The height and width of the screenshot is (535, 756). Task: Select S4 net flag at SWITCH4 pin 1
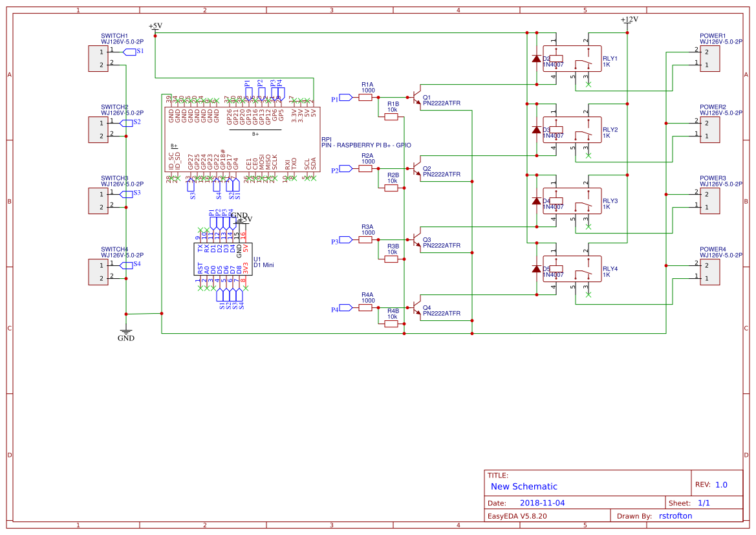127,265
